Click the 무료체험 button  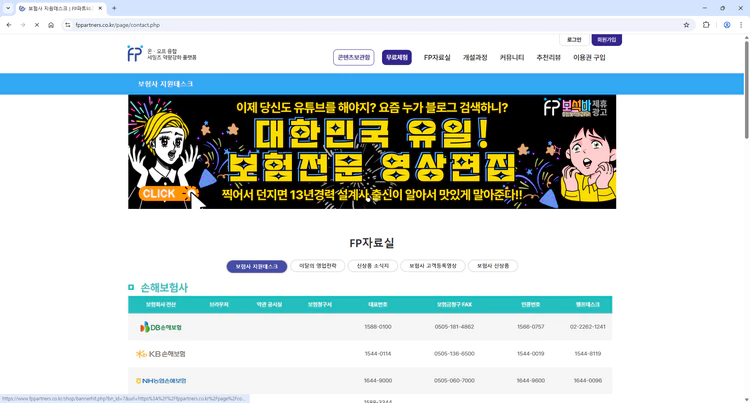click(x=397, y=57)
